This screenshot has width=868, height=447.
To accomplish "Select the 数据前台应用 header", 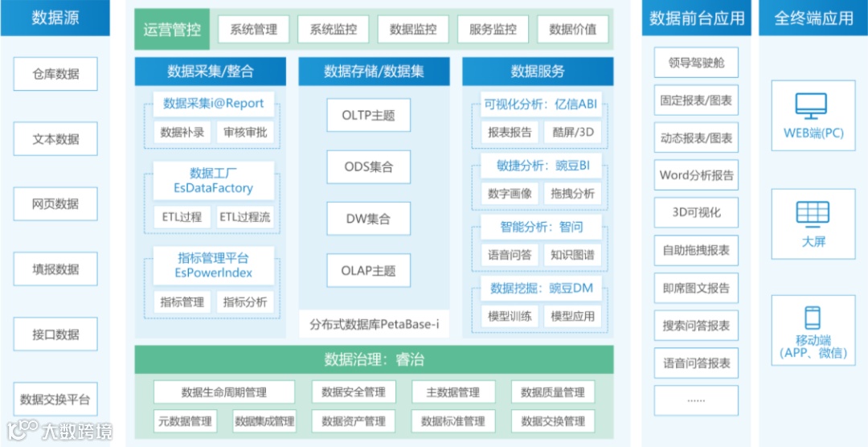I will pyautogui.click(x=696, y=18).
